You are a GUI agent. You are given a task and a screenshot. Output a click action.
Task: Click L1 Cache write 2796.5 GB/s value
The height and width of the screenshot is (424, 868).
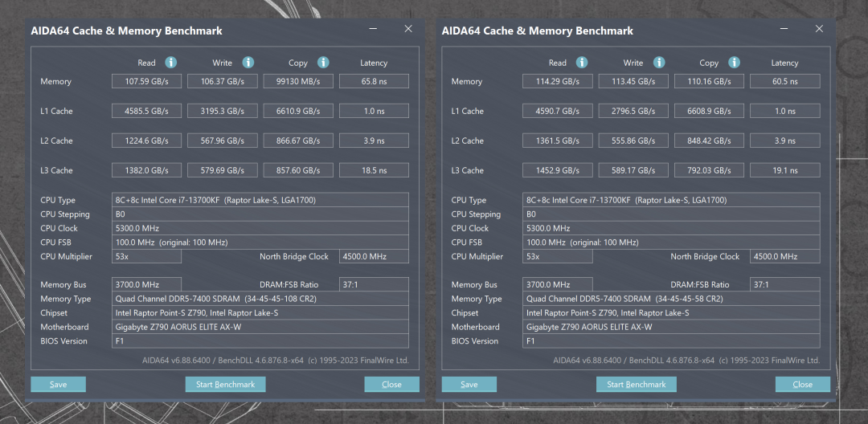[633, 111]
